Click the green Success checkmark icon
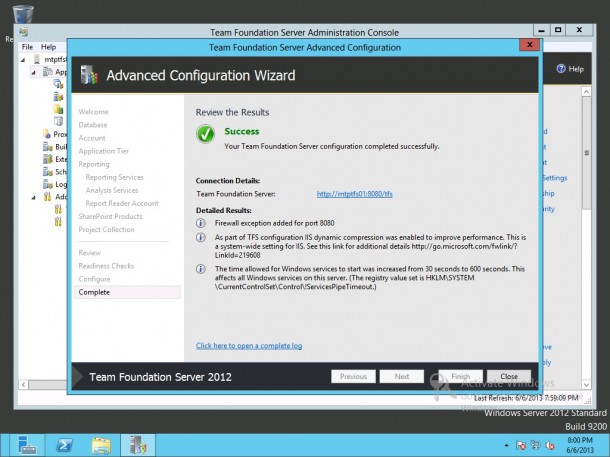Viewport: 610px width, 457px height. [205, 134]
